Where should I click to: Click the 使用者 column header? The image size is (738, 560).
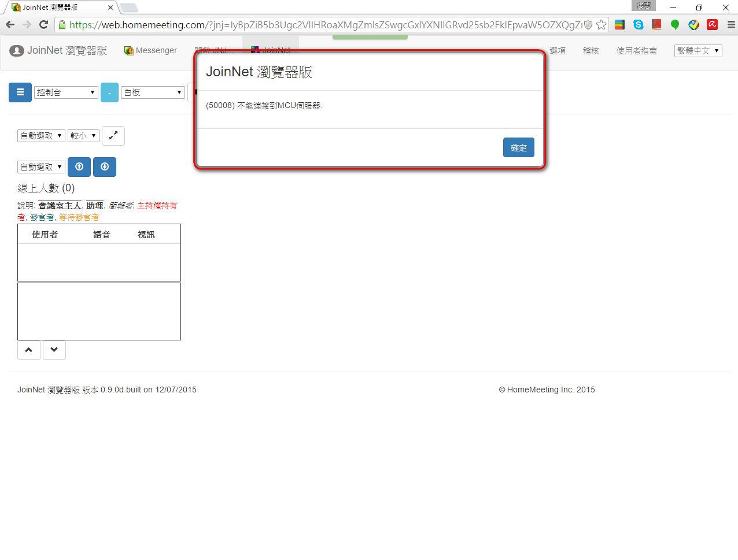(x=45, y=235)
